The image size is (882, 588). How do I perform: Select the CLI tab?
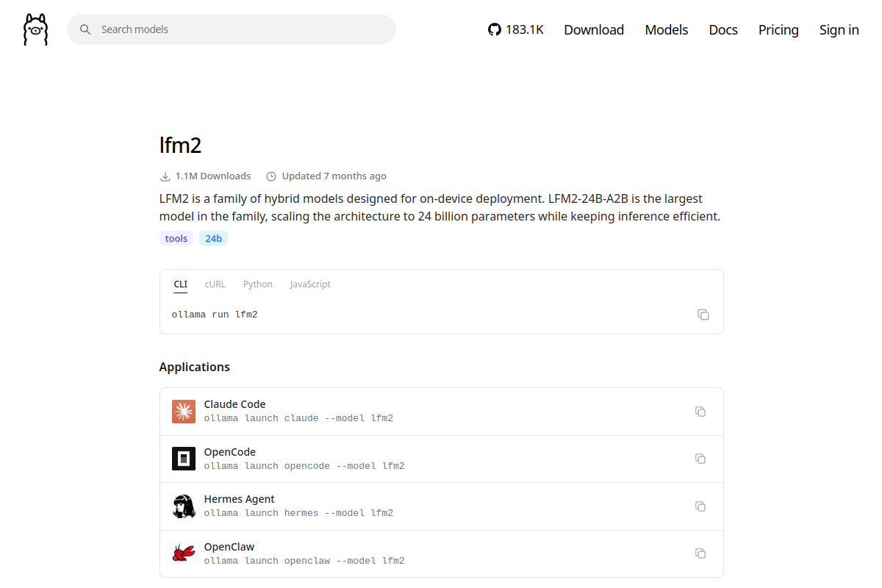pos(181,284)
